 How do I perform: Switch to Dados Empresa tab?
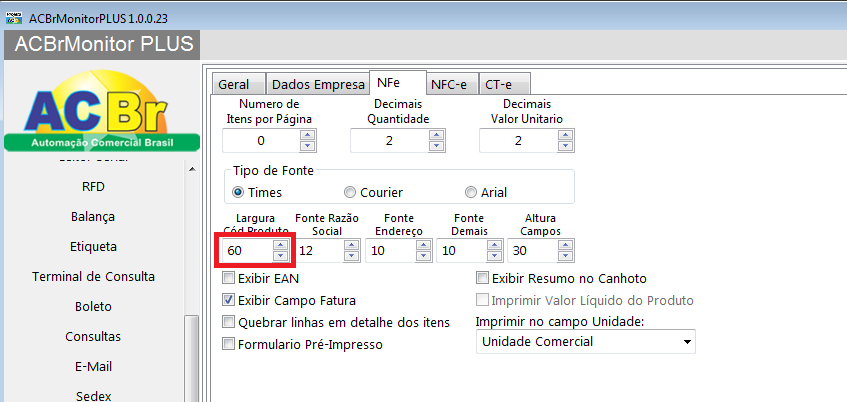[x=318, y=85]
